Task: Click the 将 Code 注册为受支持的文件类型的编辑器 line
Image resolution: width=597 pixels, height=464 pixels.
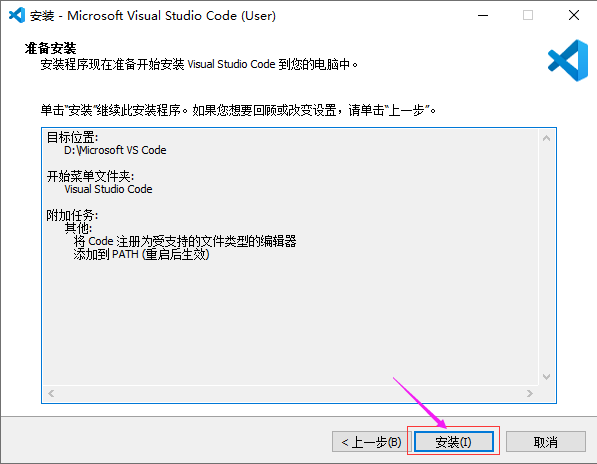Action: click(185, 241)
